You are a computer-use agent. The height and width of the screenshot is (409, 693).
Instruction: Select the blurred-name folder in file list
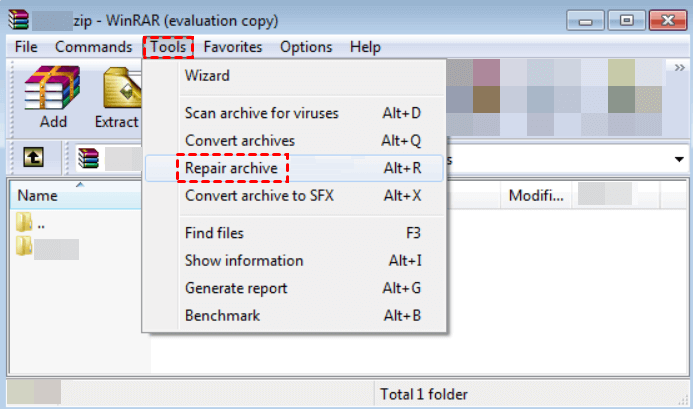47,248
